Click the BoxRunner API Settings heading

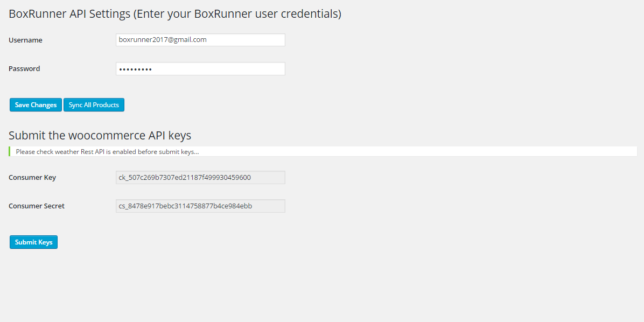[175, 14]
